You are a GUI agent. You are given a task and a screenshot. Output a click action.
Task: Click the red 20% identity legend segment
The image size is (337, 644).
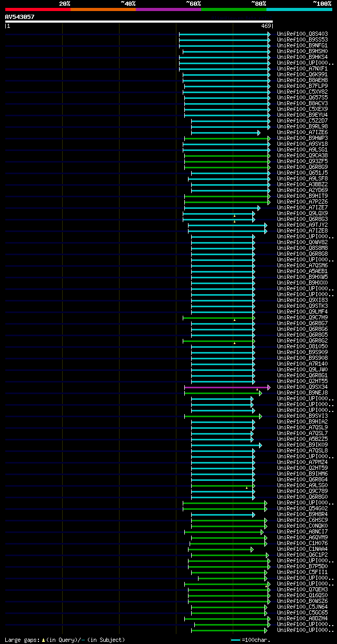(37, 9)
